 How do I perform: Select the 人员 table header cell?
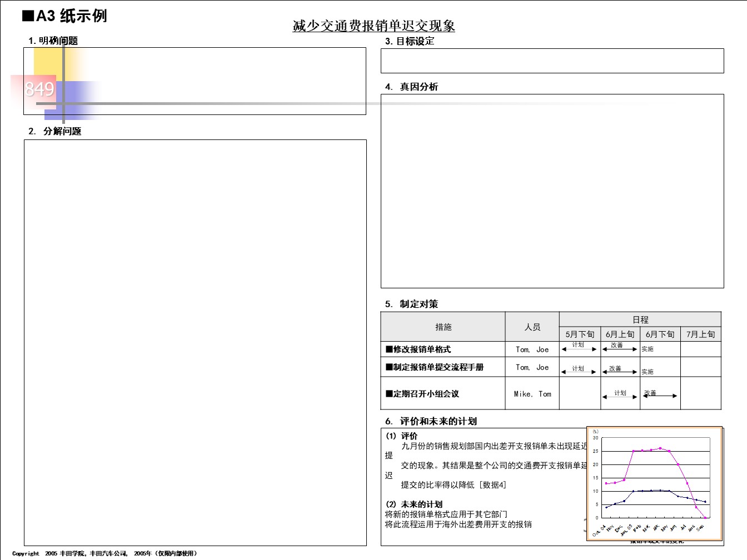click(x=532, y=327)
